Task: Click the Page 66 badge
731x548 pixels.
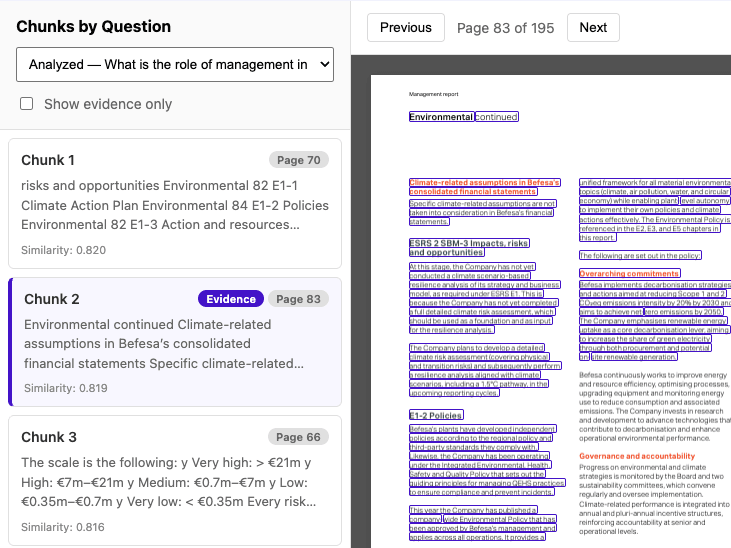Action: point(298,437)
